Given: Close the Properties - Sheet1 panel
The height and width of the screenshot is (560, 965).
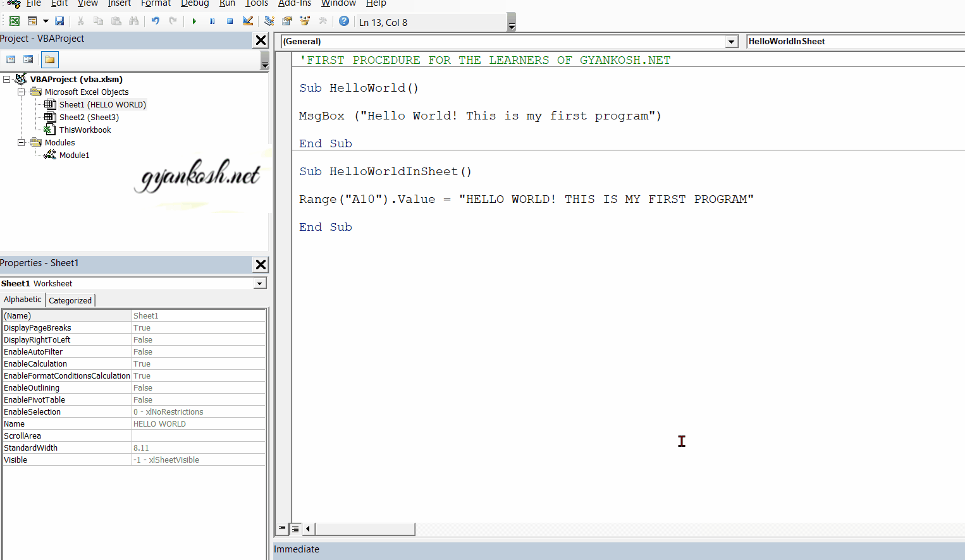Looking at the screenshot, I should [261, 265].
